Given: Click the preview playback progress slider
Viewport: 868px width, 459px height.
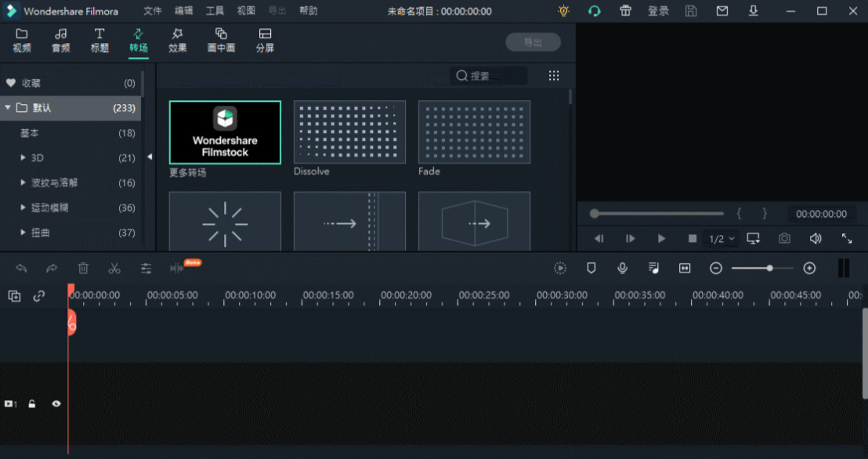Looking at the screenshot, I should tap(657, 214).
